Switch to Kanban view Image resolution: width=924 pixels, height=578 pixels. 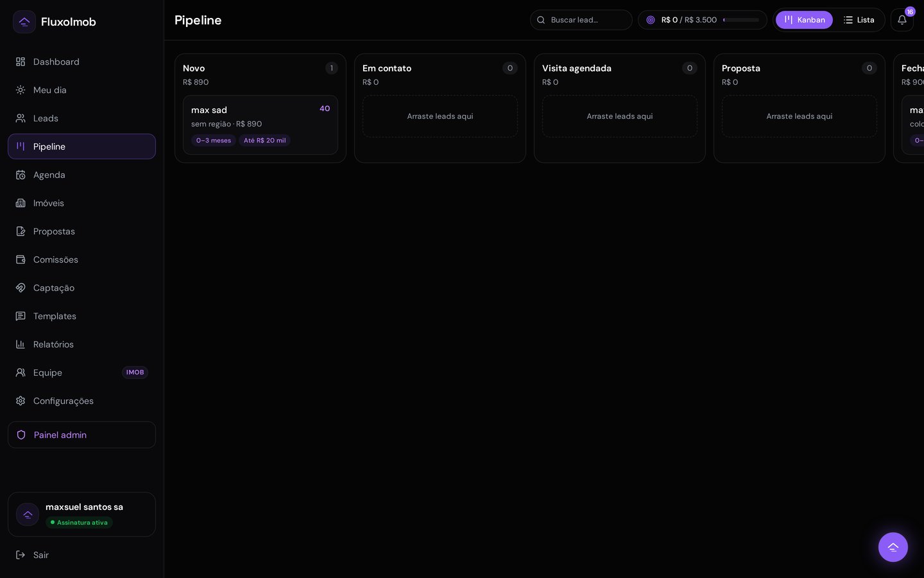pyautogui.click(x=804, y=20)
